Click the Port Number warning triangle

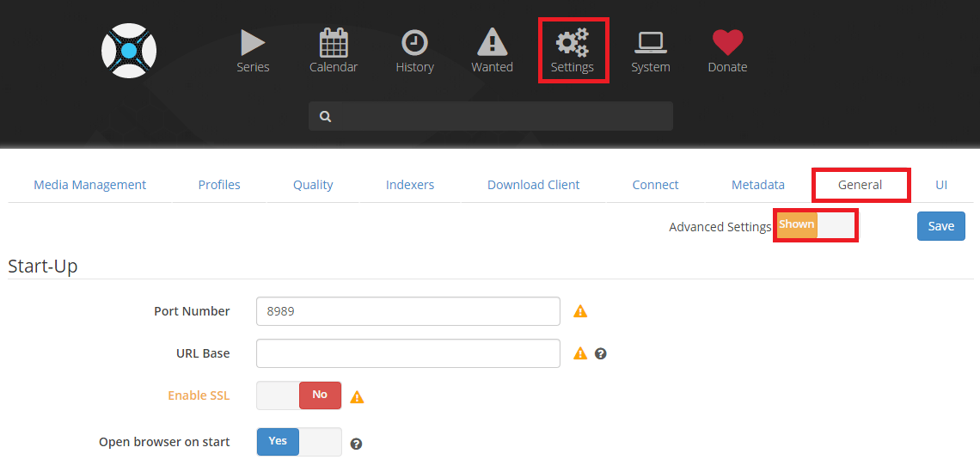tap(580, 311)
